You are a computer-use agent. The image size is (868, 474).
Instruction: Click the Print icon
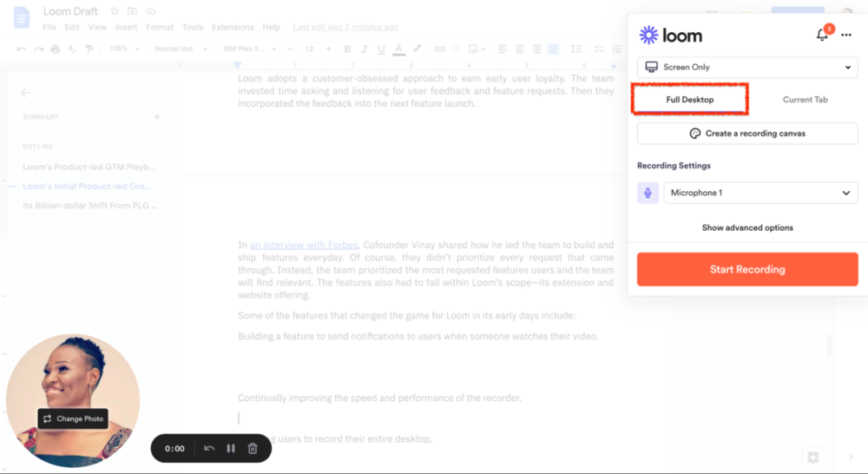click(x=56, y=49)
